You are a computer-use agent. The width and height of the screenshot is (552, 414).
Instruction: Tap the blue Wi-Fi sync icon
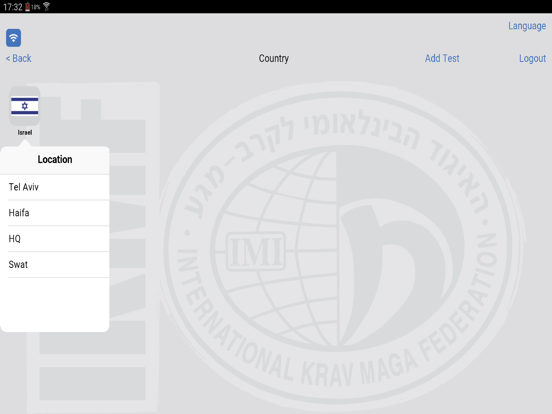coord(13,38)
